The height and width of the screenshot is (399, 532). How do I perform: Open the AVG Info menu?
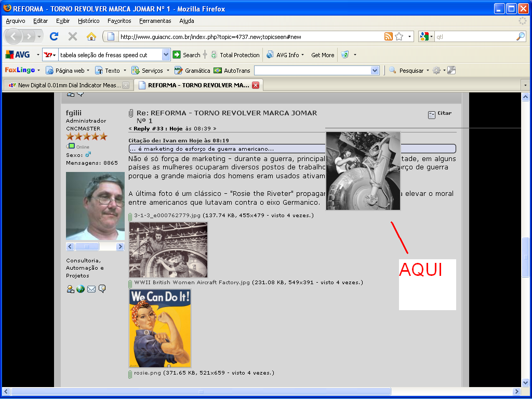point(285,55)
